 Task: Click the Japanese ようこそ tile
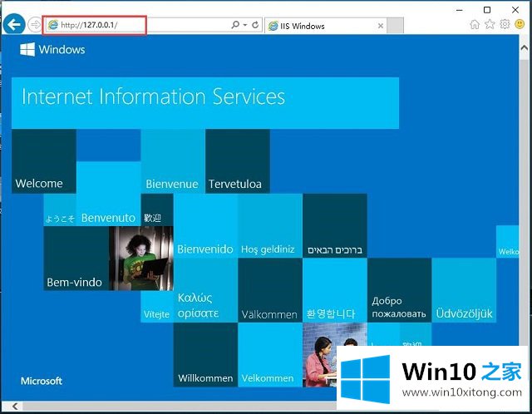click(60, 209)
